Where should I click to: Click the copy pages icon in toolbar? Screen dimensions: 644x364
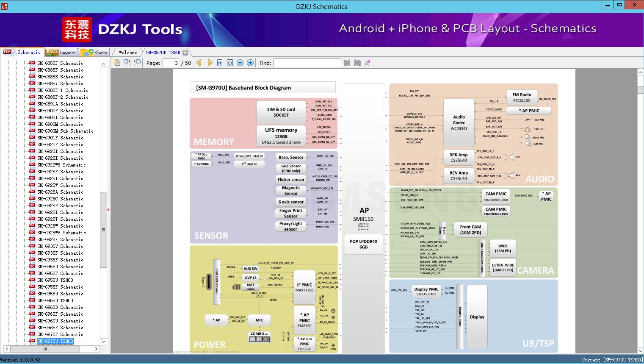pyautogui.click(x=117, y=63)
